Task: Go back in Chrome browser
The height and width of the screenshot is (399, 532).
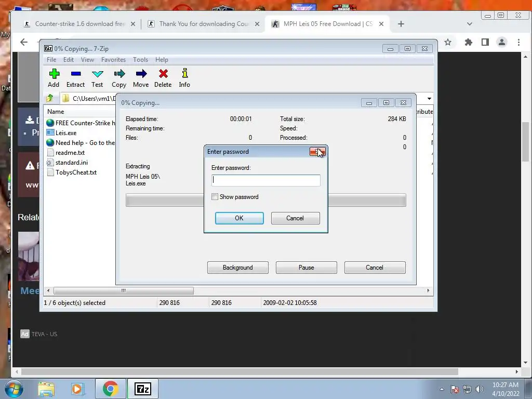Action: click(x=24, y=42)
